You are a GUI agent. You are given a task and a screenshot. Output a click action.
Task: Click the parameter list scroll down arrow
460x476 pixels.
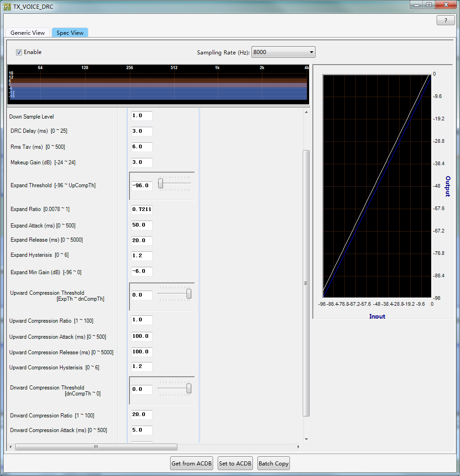coord(306,439)
